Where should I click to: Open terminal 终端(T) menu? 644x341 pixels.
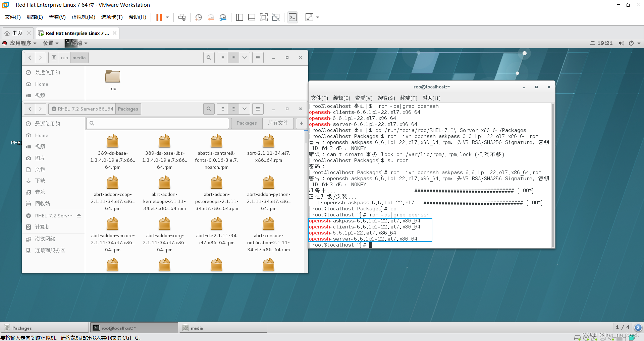point(409,98)
